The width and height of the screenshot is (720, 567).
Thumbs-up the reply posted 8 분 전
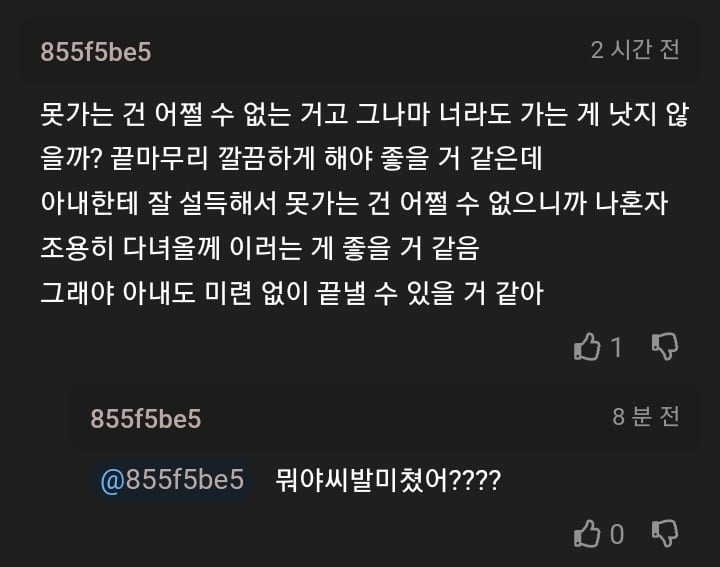pyautogui.click(x=587, y=534)
